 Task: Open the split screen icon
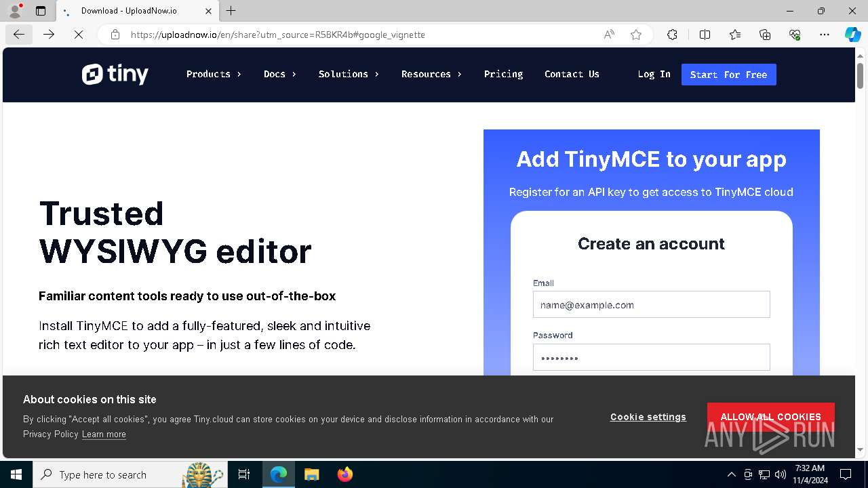click(705, 35)
